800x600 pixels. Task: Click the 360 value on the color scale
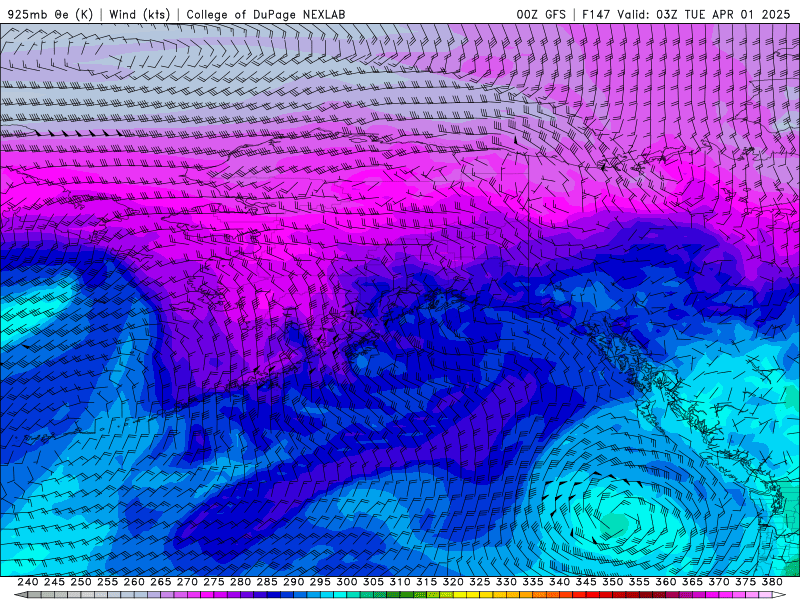pyautogui.click(x=666, y=582)
